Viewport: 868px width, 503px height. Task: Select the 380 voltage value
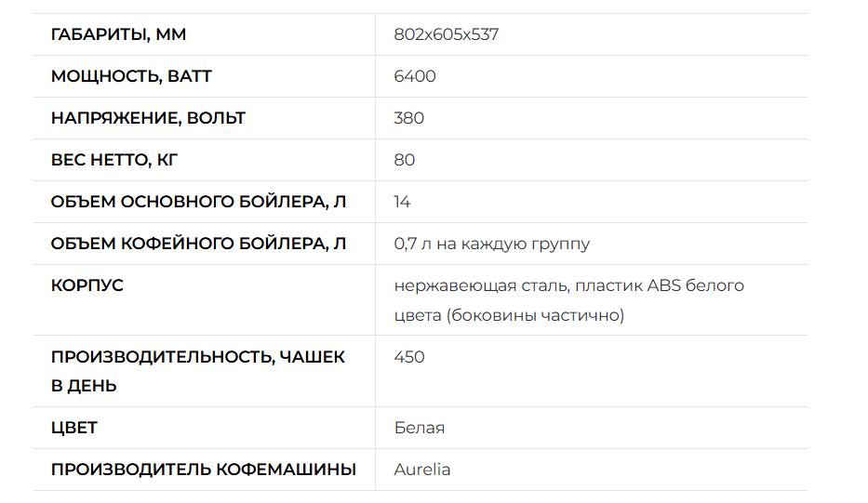tap(408, 118)
